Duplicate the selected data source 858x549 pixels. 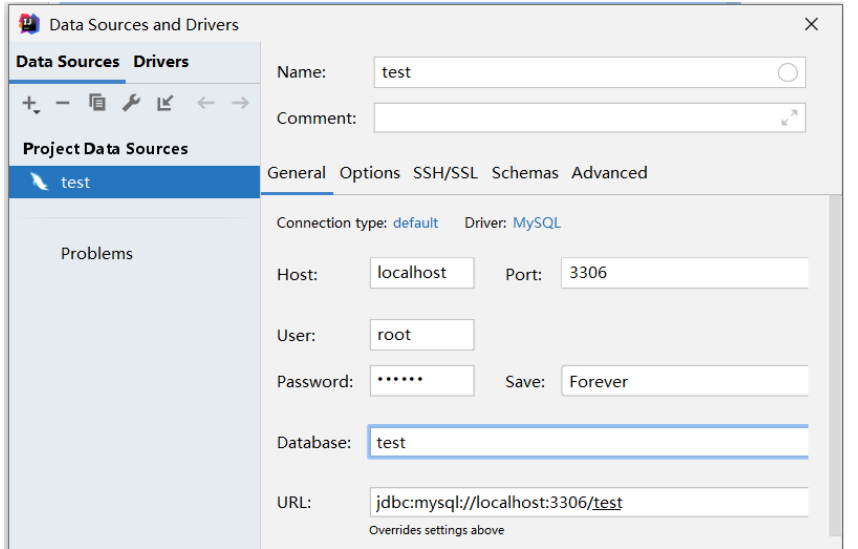click(x=97, y=103)
